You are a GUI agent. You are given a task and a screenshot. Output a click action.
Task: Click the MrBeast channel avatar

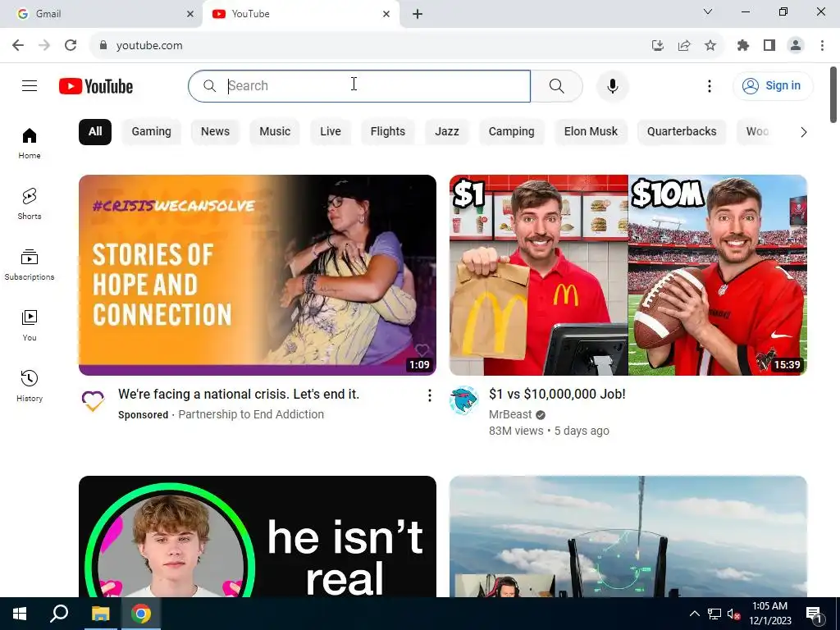tap(463, 400)
